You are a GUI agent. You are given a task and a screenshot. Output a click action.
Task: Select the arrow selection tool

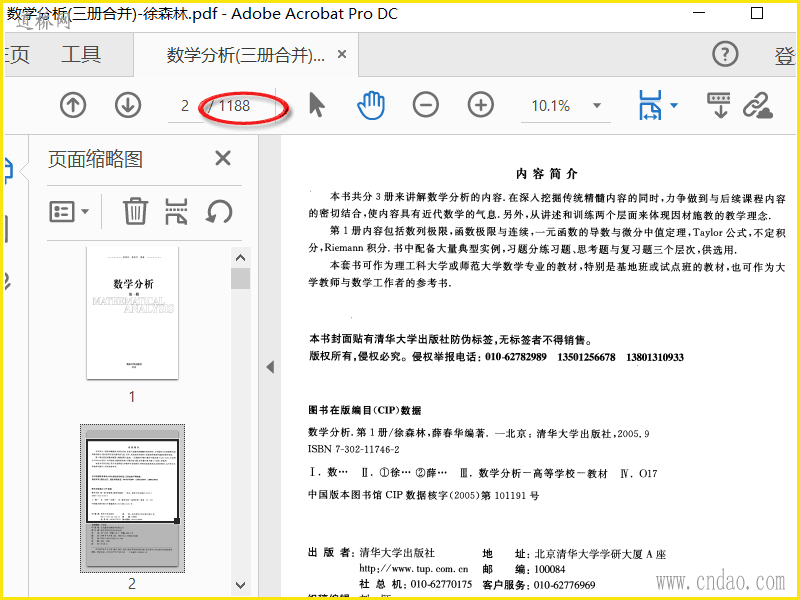tap(317, 105)
